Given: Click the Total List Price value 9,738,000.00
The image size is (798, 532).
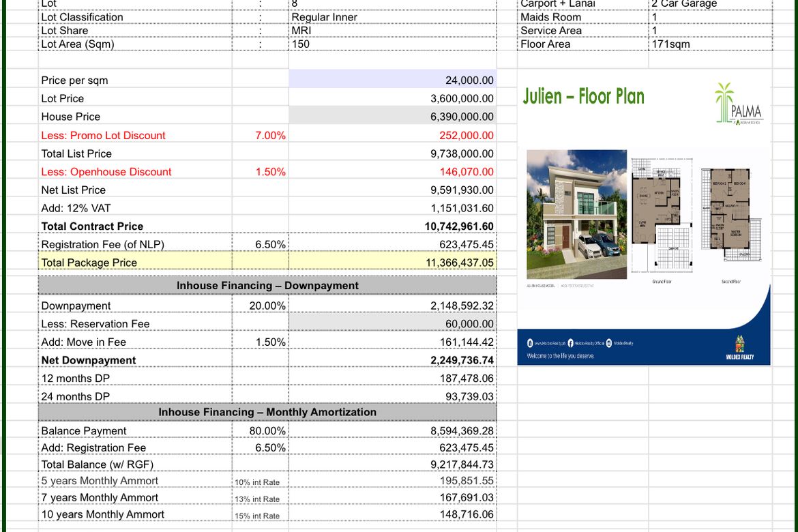Looking at the screenshot, I should 462,153.
